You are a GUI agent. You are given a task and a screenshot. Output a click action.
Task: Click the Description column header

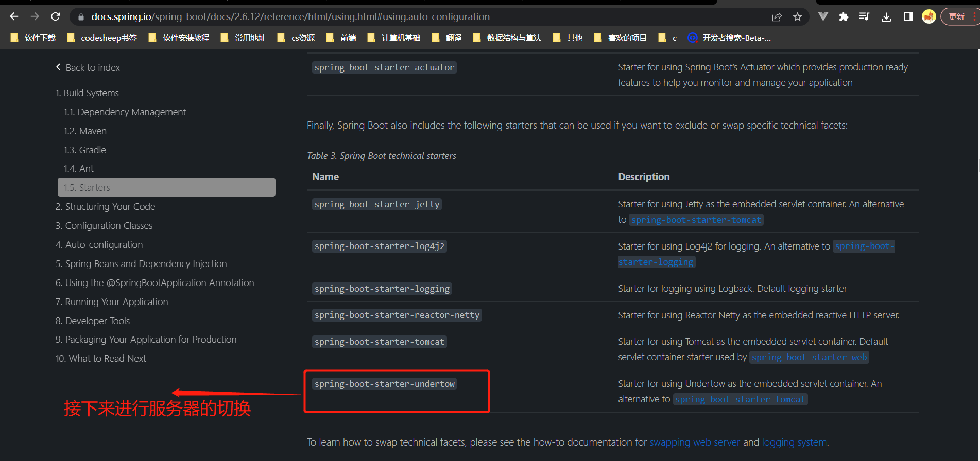tap(644, 176)
